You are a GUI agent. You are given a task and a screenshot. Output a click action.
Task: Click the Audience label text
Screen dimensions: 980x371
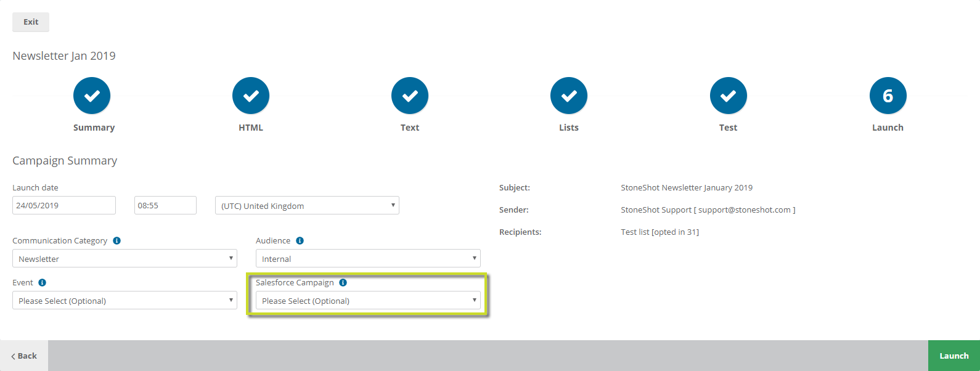pos(273,240)
